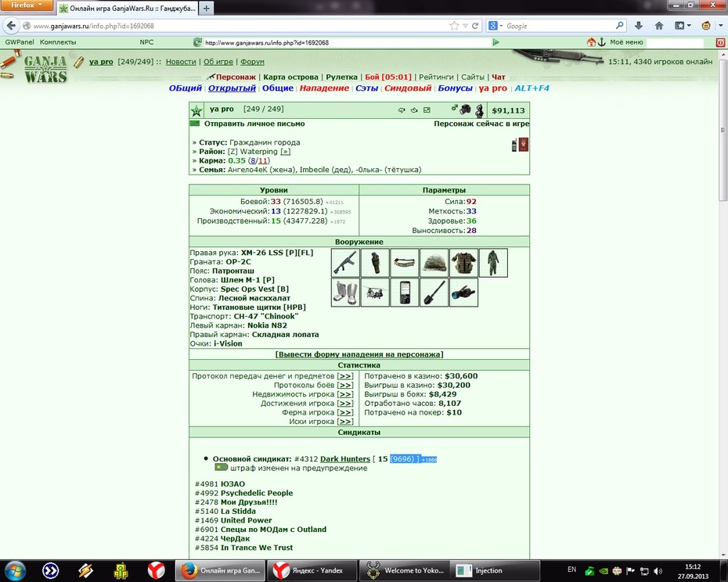Open Карта острова menu item

pos(290,77)
